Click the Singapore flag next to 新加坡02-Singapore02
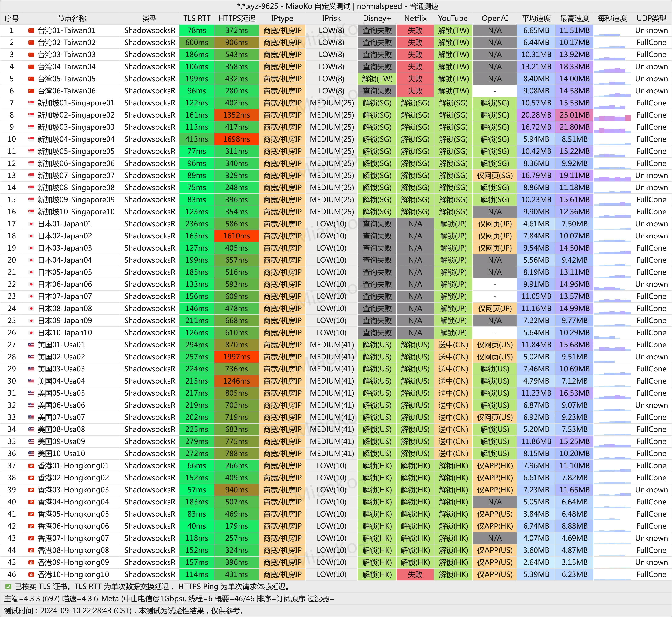This screenshot has height=617, width=672. [x=31, y=115]
